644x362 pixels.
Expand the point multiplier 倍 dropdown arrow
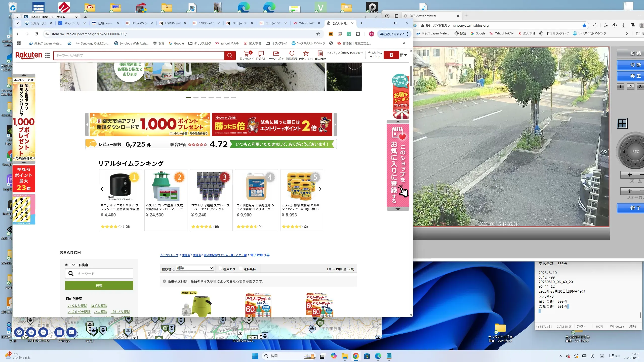(405, 55)
